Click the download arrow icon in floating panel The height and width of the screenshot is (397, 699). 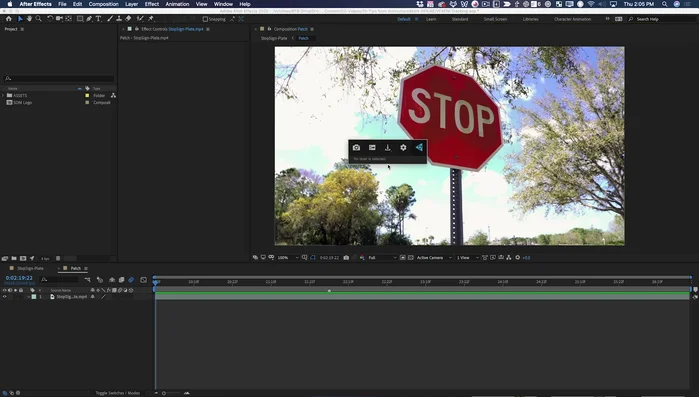point(387,147)
